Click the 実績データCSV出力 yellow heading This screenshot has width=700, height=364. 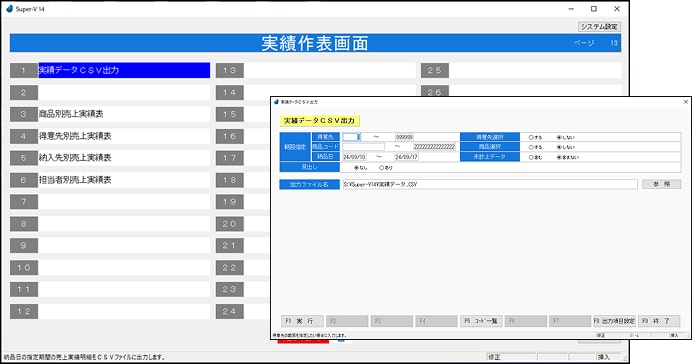(x=320, y=121)
